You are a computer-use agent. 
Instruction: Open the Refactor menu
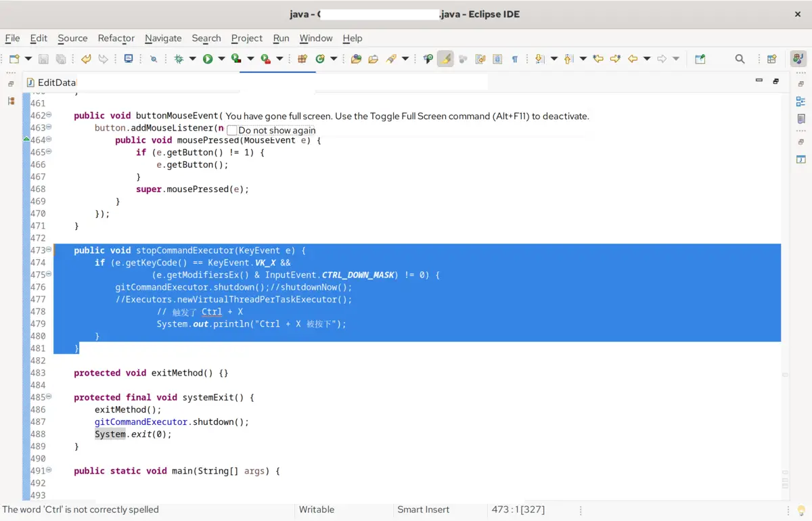pos(116,38)
